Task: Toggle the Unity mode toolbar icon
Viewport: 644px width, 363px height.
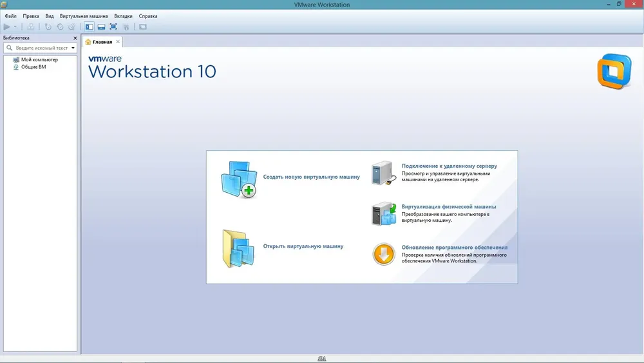Action: click(126, 26)
